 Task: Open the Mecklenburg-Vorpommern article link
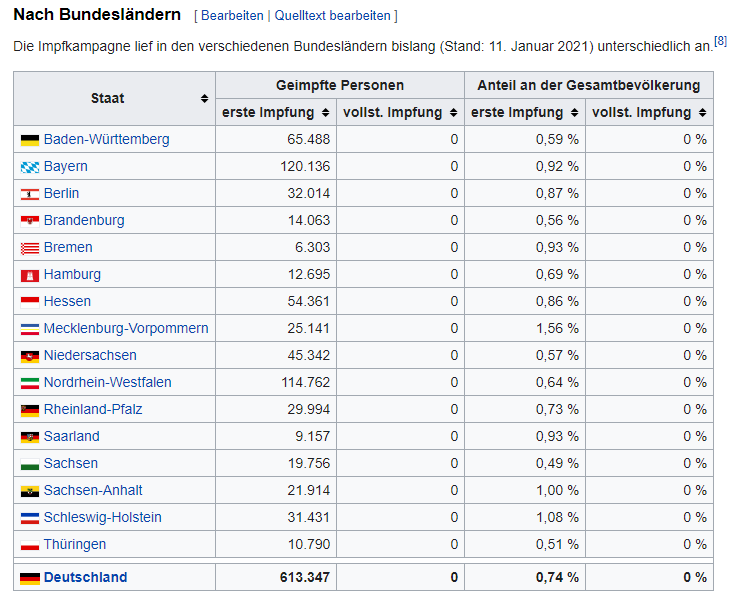126,329
